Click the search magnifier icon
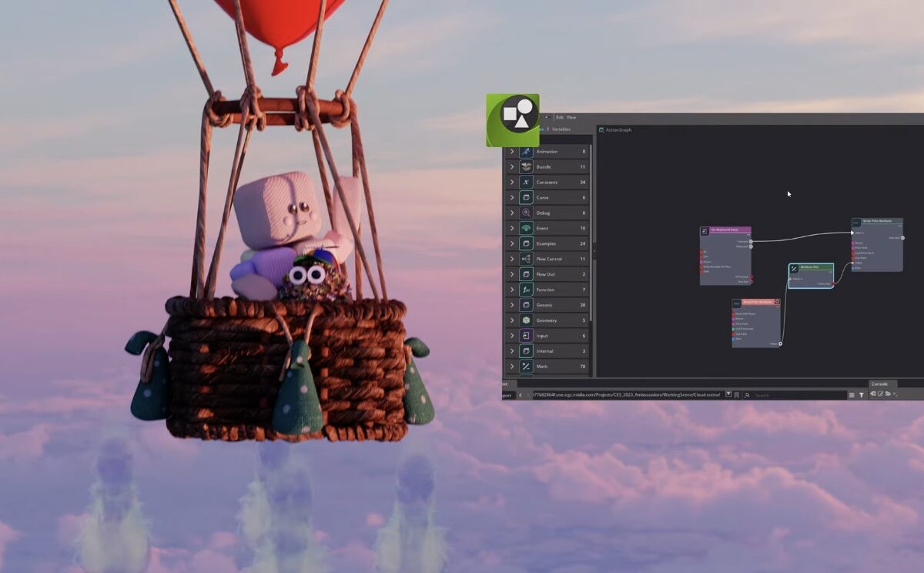 pyautogui.click(x=748, y=395)
